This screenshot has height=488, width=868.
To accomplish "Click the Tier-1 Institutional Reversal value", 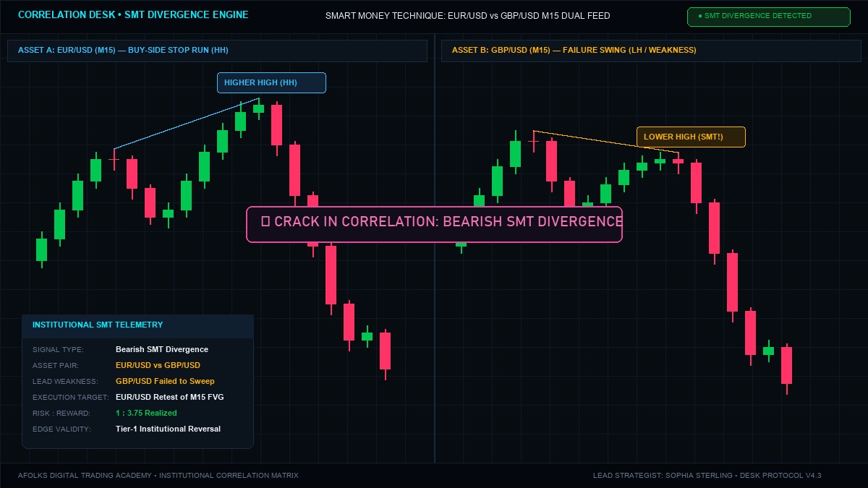I will [x=168, y=429].
